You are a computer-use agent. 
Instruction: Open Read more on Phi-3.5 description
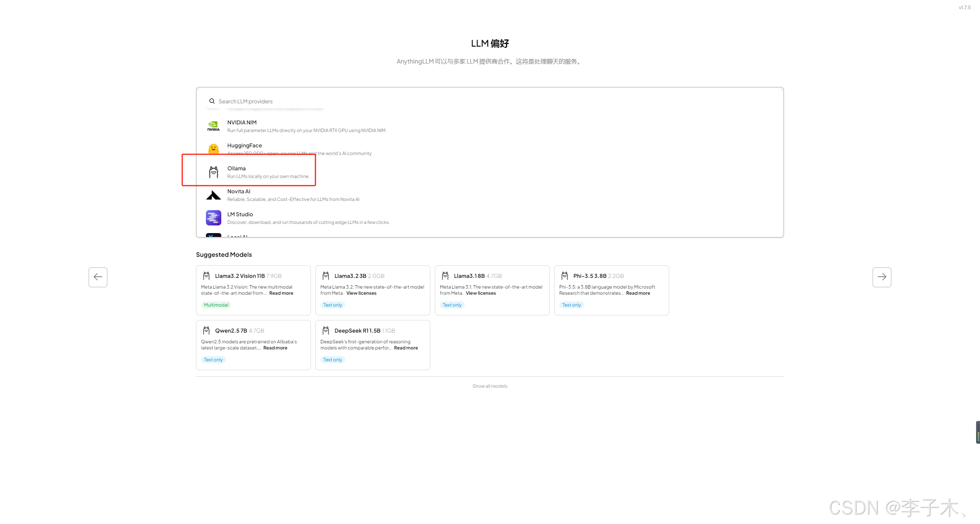pos(638,293)
